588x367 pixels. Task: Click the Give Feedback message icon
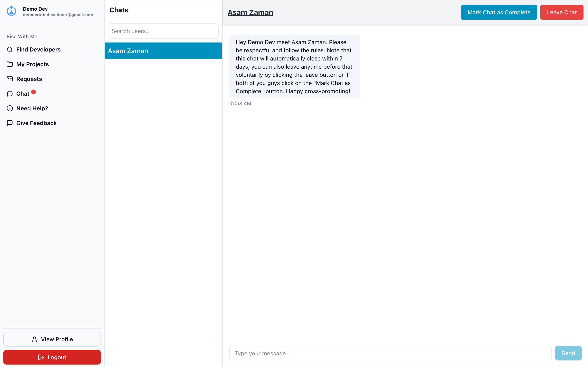[x=10, y=123]
